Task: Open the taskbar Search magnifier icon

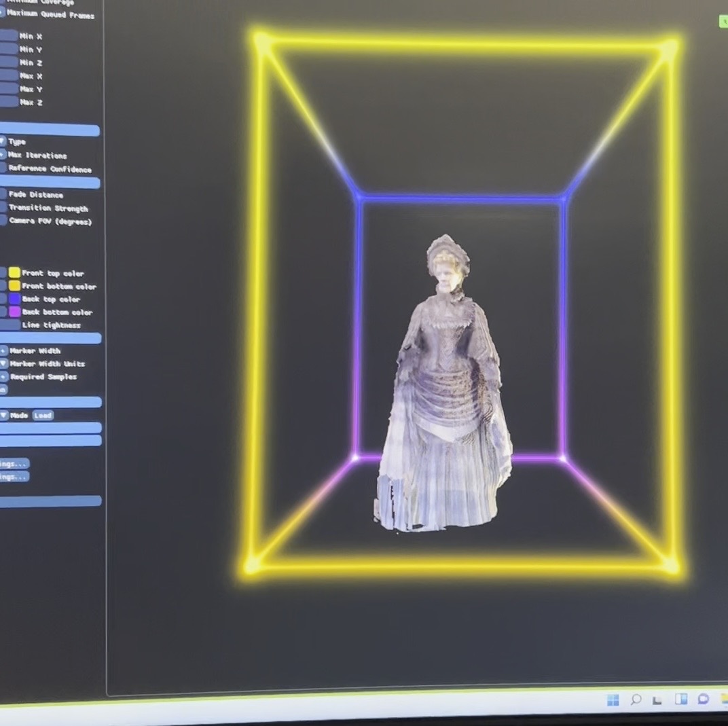Action: coord(636,699)
